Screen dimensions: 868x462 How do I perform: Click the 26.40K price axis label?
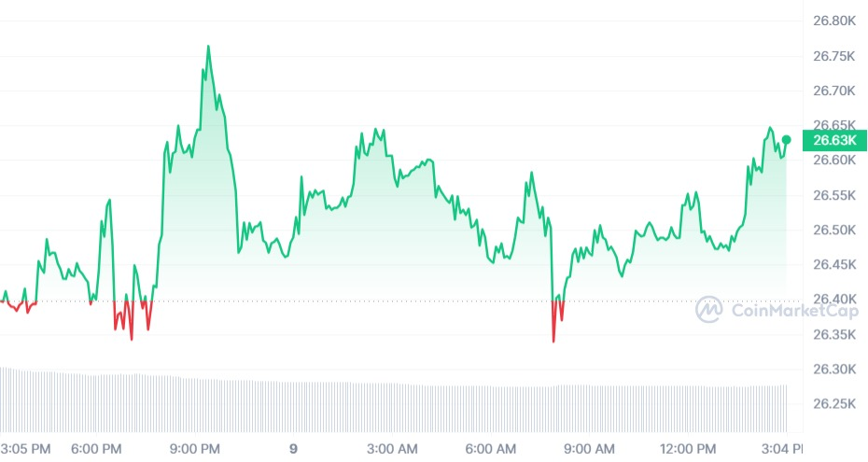tap(834, 300)
